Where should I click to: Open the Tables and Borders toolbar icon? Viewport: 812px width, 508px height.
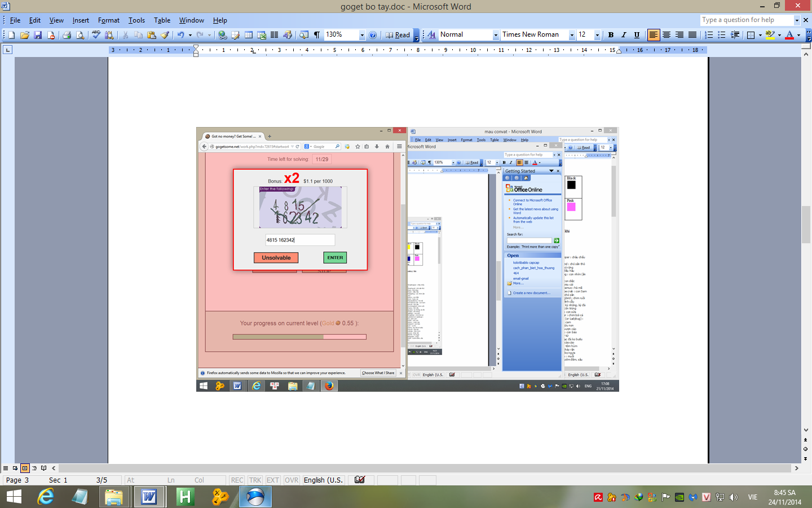(x=235, y=35)
